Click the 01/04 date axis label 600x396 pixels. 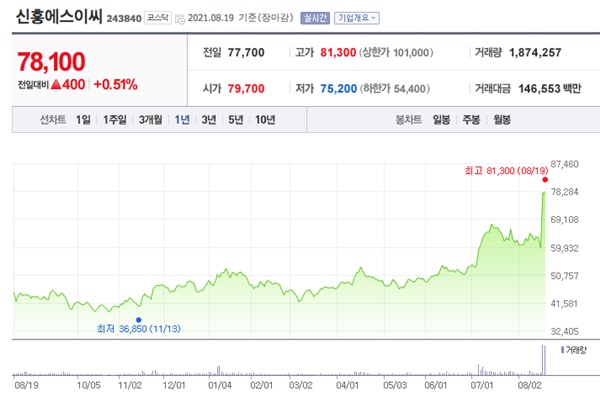(220, 385)
